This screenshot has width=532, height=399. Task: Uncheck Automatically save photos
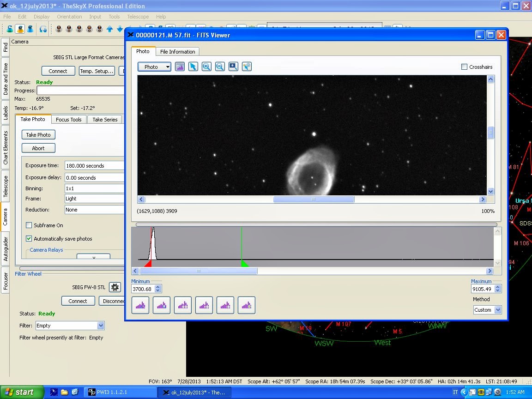point(29,239)
